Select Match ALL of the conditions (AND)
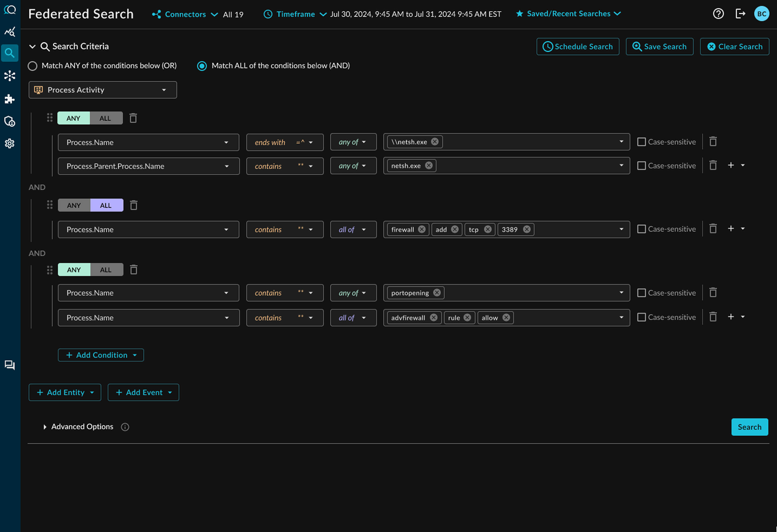This screenshot has width=777, height=532. (202, 66)
